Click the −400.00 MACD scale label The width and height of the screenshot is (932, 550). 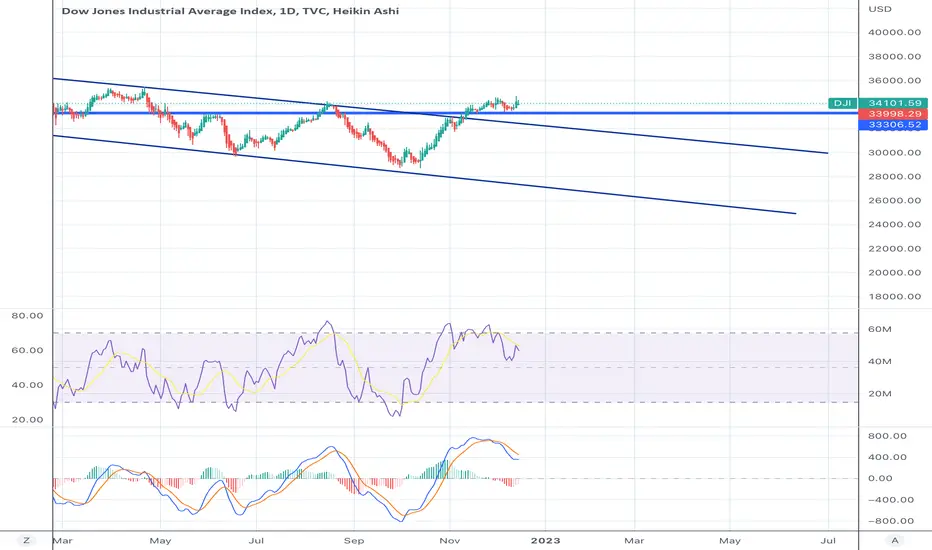click(891, 499)
